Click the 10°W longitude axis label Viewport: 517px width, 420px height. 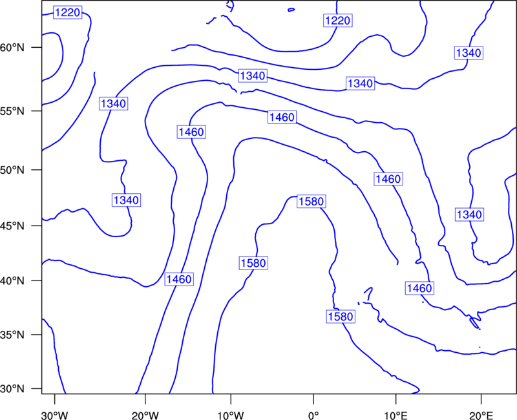231,415
